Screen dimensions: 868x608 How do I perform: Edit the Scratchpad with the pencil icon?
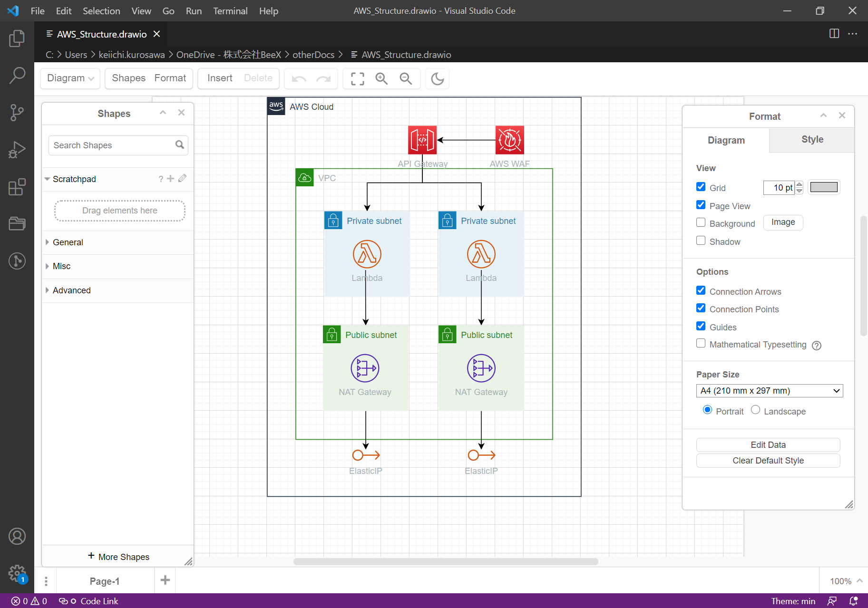[x=182, y=179]
